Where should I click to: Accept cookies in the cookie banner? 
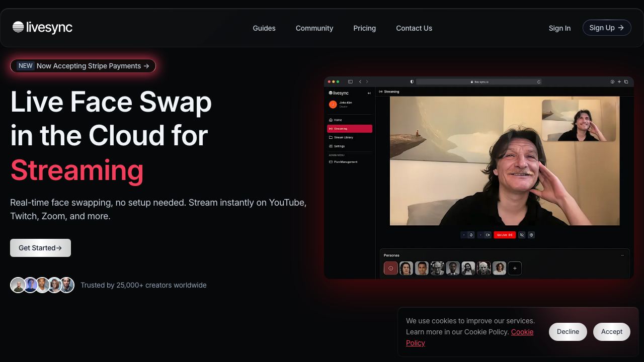point(612,332)
